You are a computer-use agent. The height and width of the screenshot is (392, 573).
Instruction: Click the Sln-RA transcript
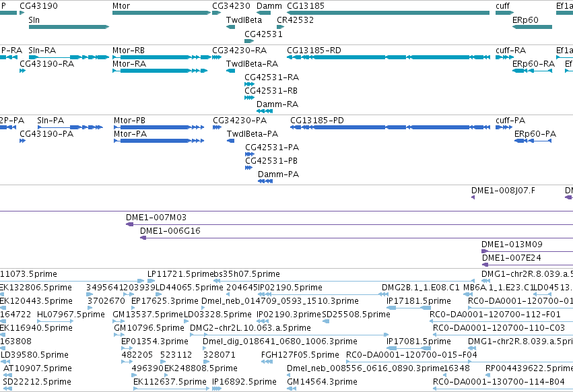[x=69, y=57]
